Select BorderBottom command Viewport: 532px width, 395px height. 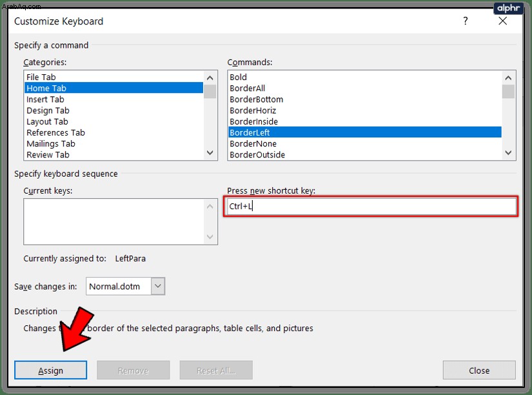tap(365, 99)
